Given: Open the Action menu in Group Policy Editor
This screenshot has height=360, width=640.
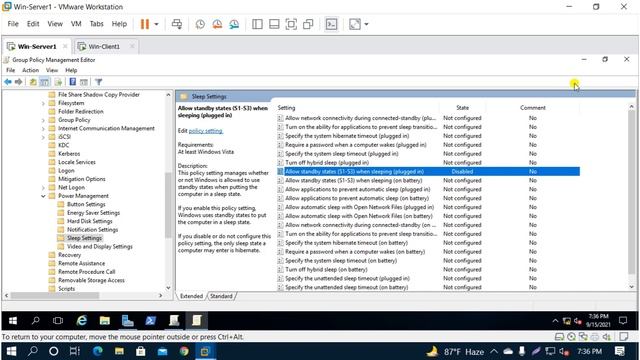Looking at the screenshot, I should pyautogui.click(x=31, y=70).
